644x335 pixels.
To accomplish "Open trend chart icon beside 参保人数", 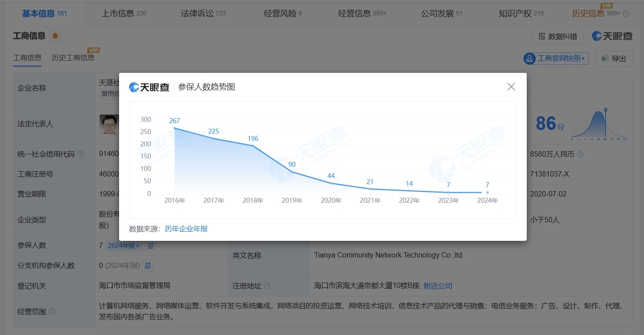I will [151, 245].
